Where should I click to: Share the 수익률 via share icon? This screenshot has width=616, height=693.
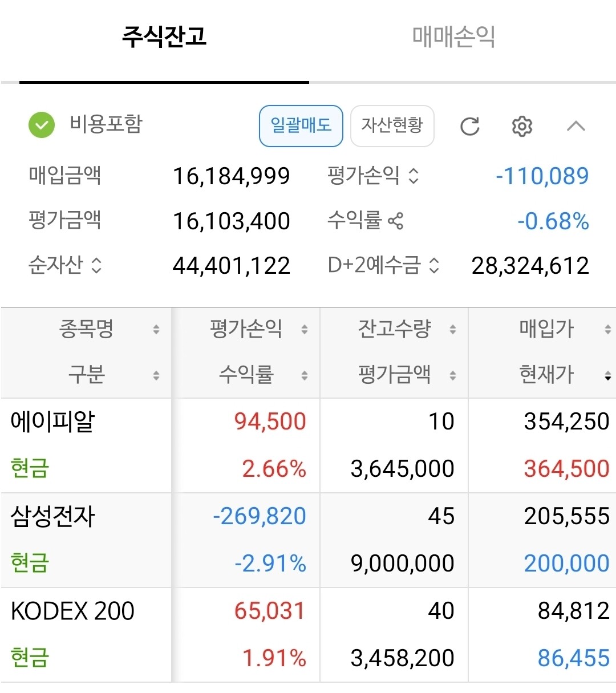click(395, 221)
